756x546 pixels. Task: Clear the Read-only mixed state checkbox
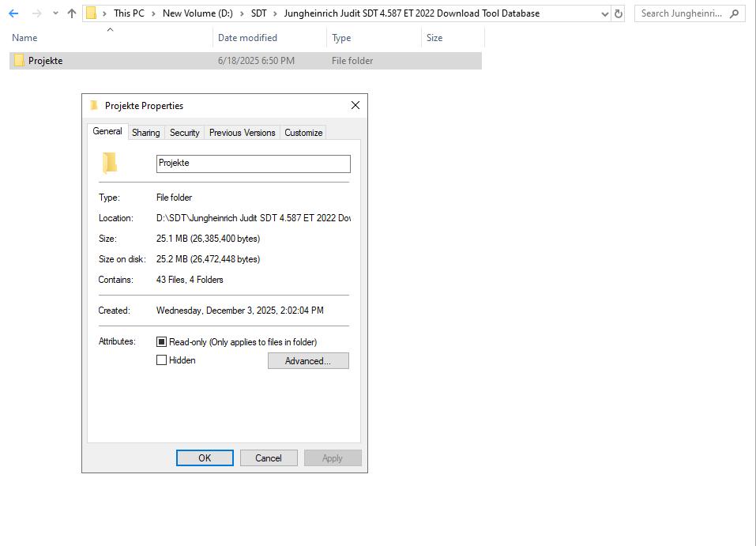tap(163, 341)
